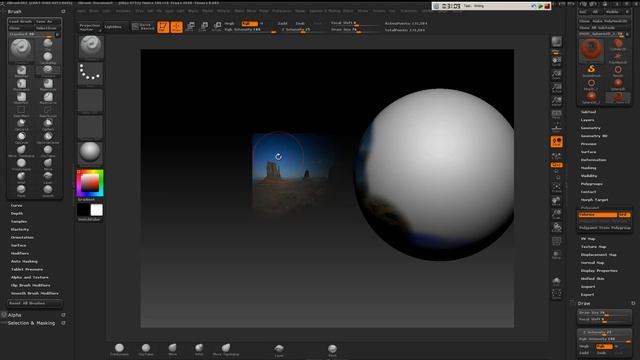640x360 pixels.
Task: Open the Document menu in menu bar
Action: point(124,11)
